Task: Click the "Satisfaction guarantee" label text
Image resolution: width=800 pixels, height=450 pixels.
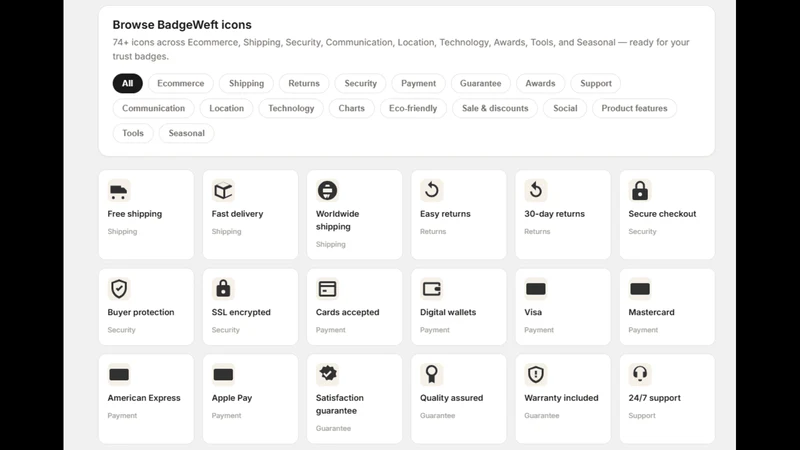Action: click(340, 404)
